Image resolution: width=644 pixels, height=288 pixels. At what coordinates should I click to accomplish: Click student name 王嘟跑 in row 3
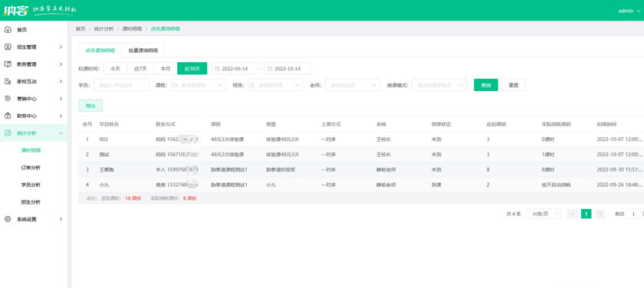[x=107, y=170]
